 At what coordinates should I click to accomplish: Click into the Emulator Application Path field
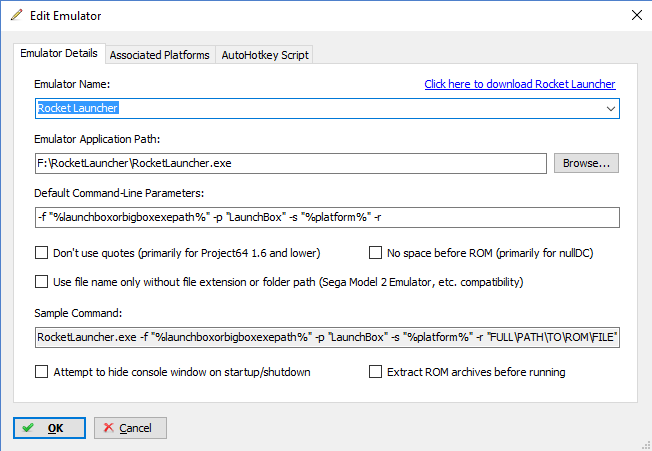tap(290, 163)
